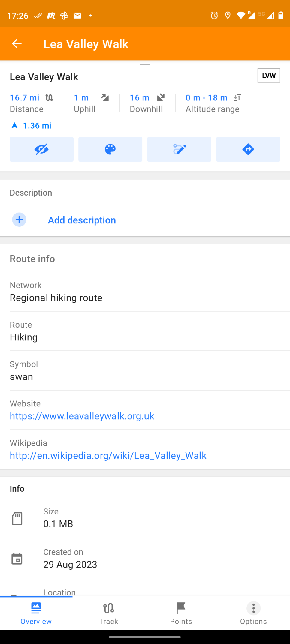This screenshot has height=644, width=290.
Task: Tap the blue direction arrow showing 1.36 mi
Action: 14,125
